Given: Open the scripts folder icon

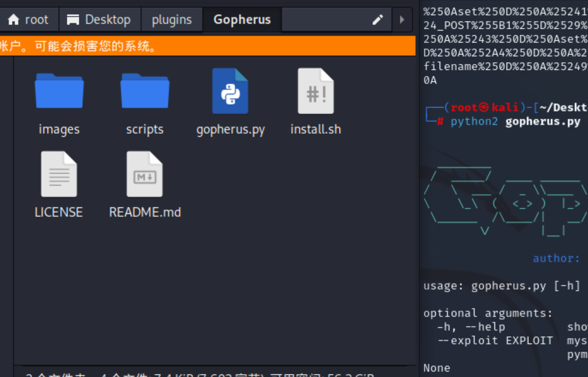Looking at the screenshot, I should pyautogui.click(x=145, y=90).
